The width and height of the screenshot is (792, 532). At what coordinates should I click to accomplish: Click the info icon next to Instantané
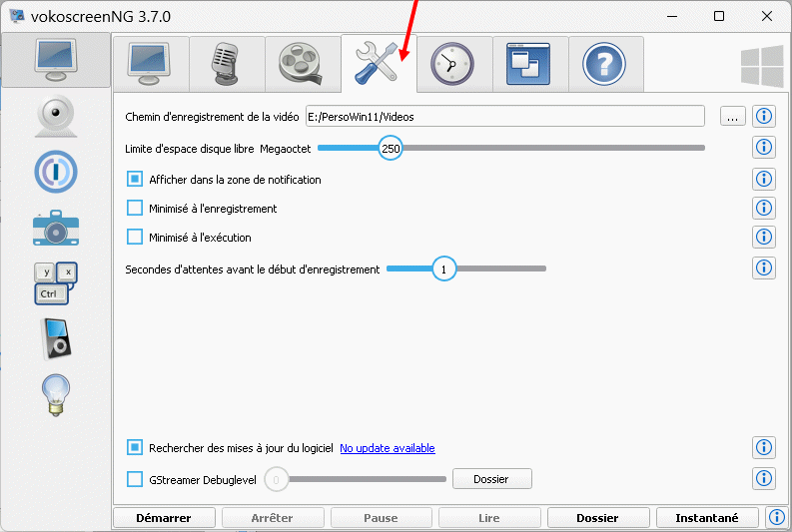[x=777, y=517]
